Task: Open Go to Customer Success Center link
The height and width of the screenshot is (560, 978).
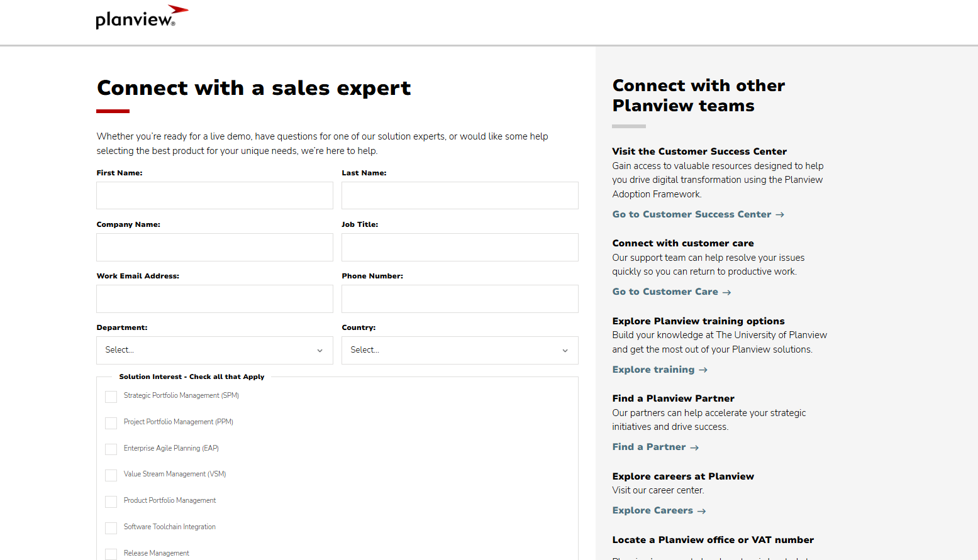Action: 698,214
